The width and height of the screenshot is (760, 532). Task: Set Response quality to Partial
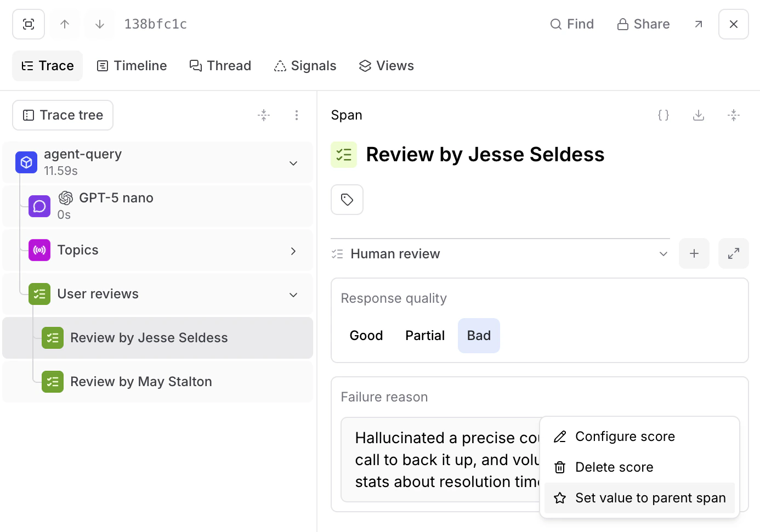tap(425, 336)
